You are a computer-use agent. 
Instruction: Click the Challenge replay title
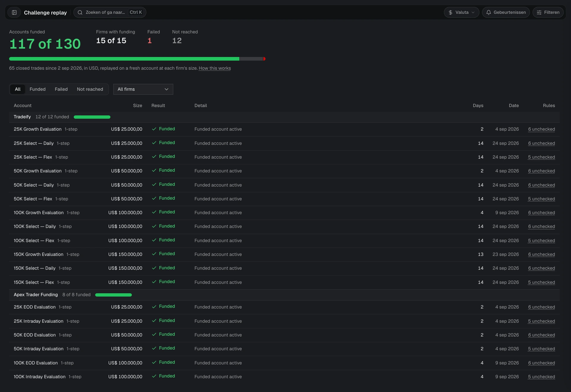point(45,12)
